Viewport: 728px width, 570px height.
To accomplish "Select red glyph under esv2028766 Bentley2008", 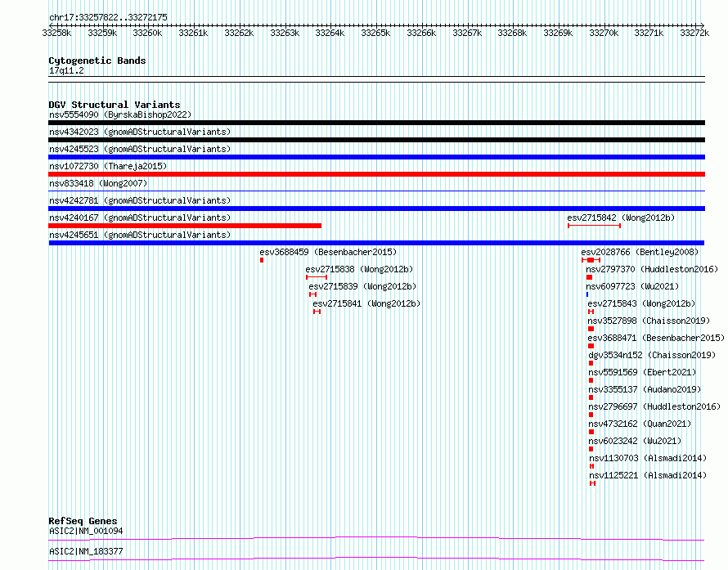I will click(x=591, y=260).
